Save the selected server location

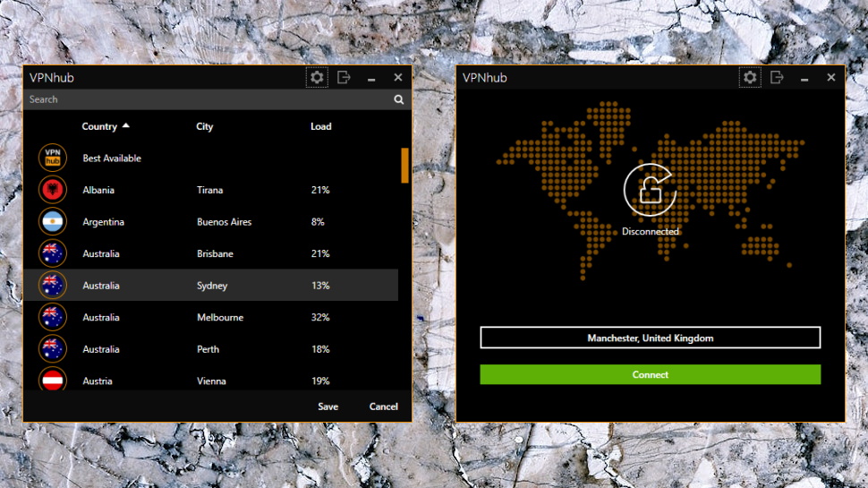[328, 407]
